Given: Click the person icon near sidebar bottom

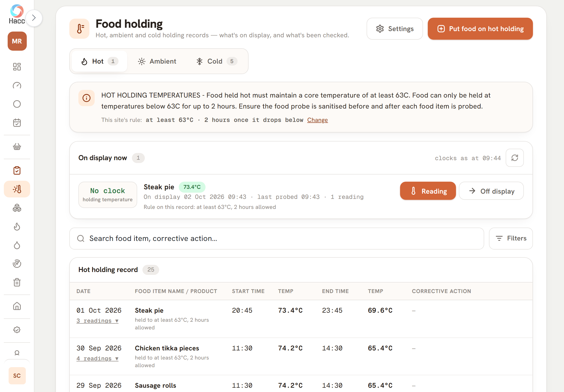Looking at the screenshot, I should [x=17, y=353].
